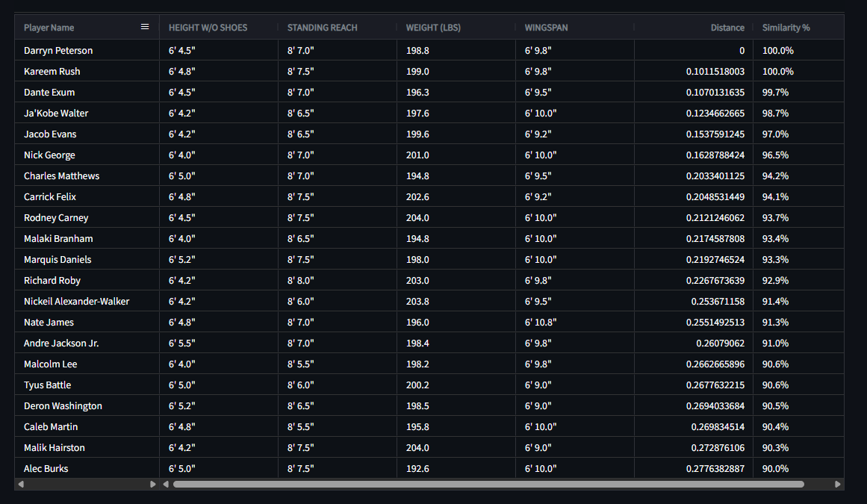Viewport: 867px width, 504px height.
Task: Select the Jacob Evans name cell
Action: tap(87, 134)
